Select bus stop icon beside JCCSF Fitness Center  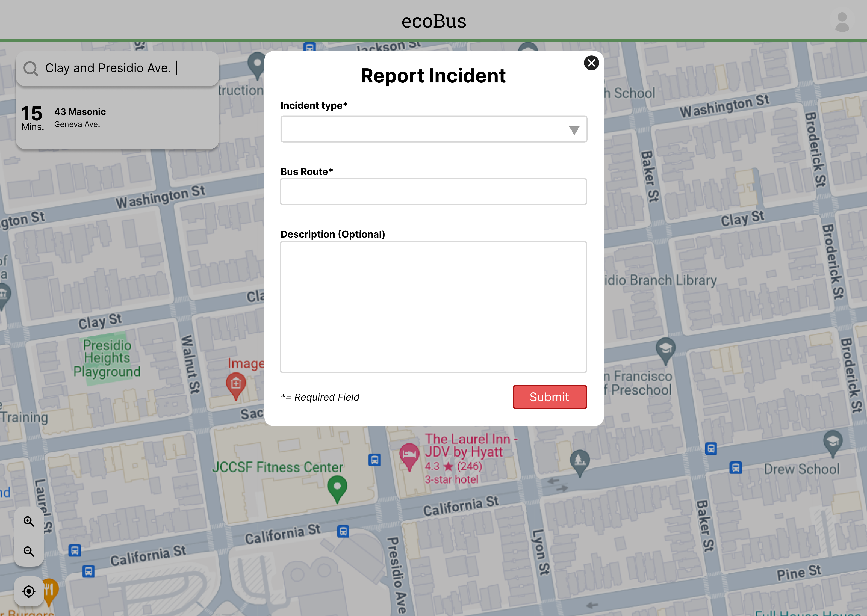point(374,460)
